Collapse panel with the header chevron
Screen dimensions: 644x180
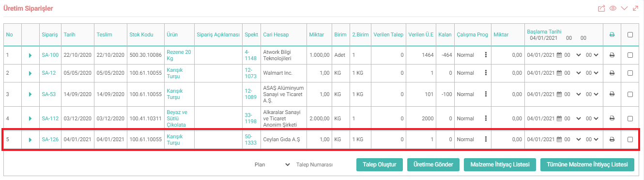coord(624,8)
